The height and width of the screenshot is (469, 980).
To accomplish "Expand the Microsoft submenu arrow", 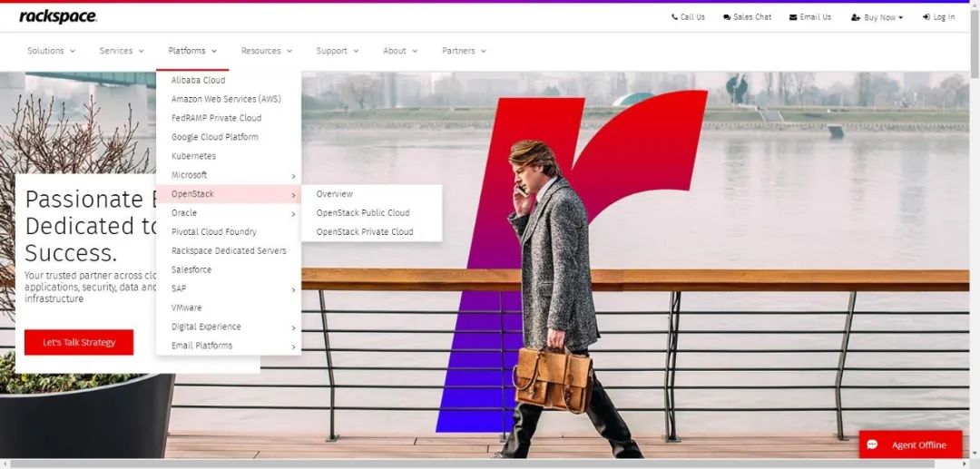I will click(x=293, y=176).
